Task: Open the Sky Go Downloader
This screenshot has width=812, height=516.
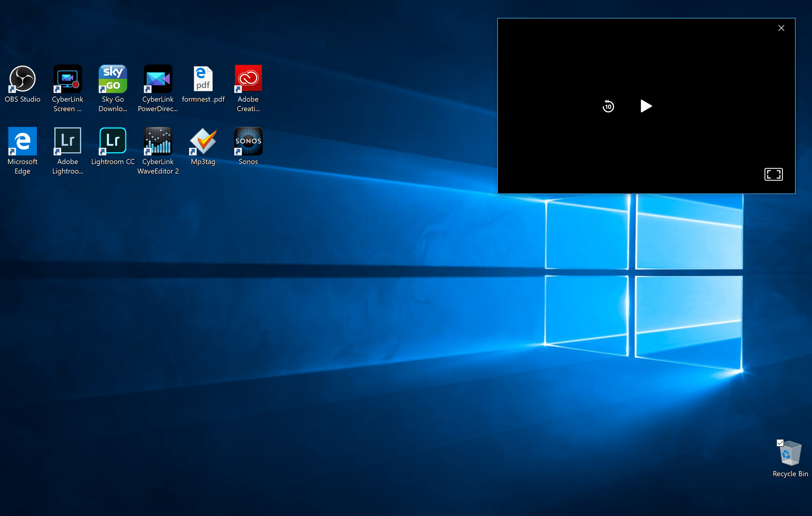Action: tap(112, 78)
